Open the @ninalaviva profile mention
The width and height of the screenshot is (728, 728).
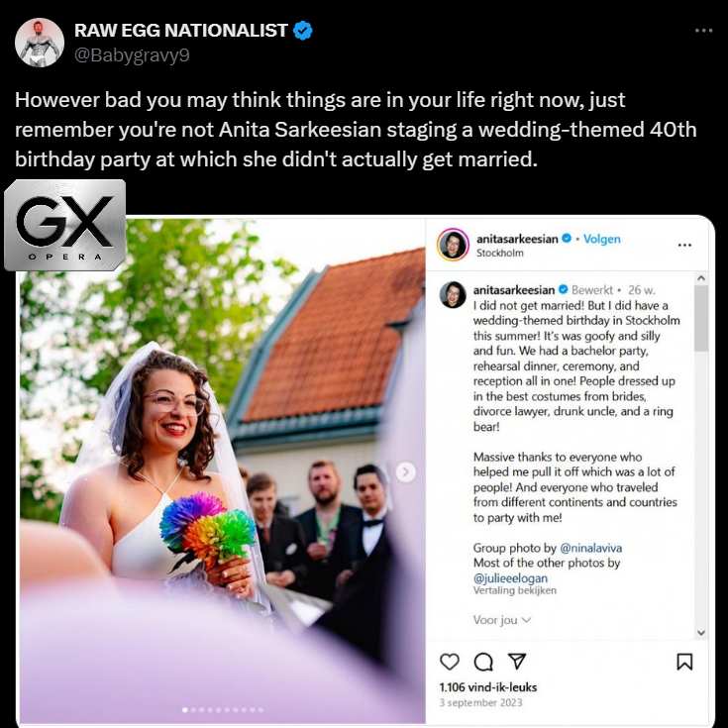590,548
